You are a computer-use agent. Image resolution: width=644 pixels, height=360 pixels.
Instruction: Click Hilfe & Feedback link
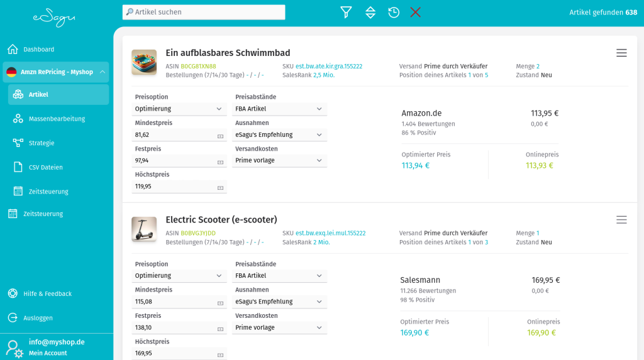pyautogui.click(x=48, y=293)
